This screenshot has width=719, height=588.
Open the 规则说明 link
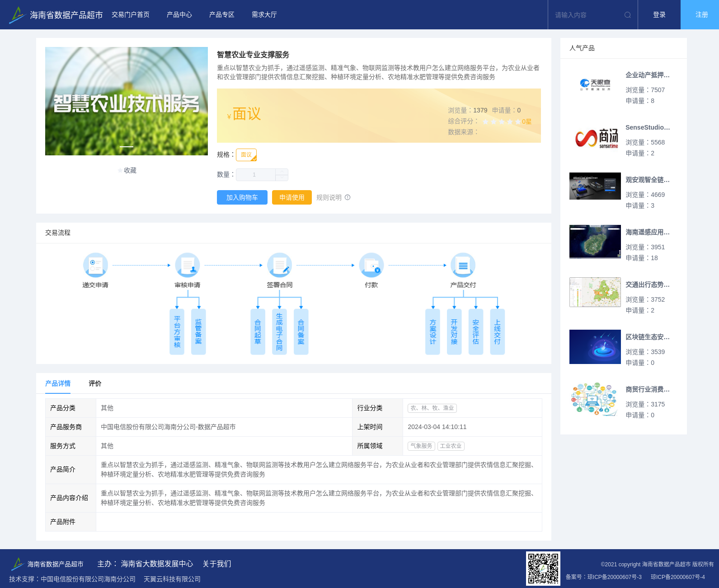click(x=329, y=197)
